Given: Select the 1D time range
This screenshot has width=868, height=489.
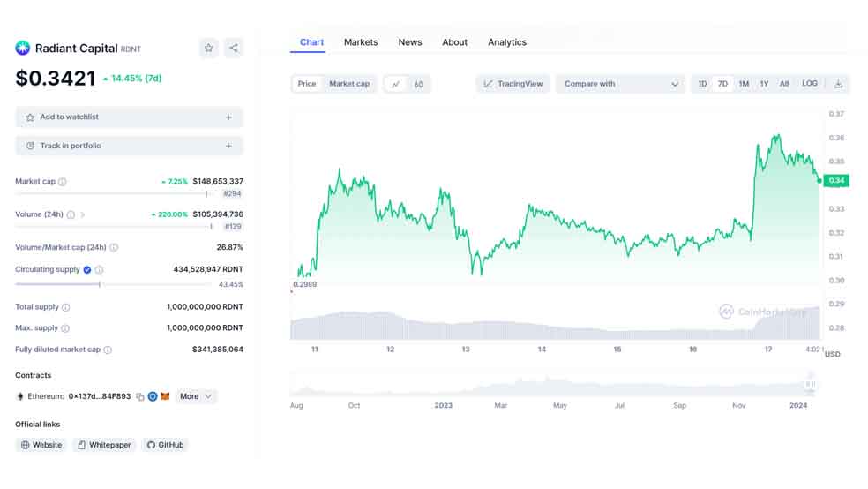Looking at the screenshot, I should click(x=702, y=84).
